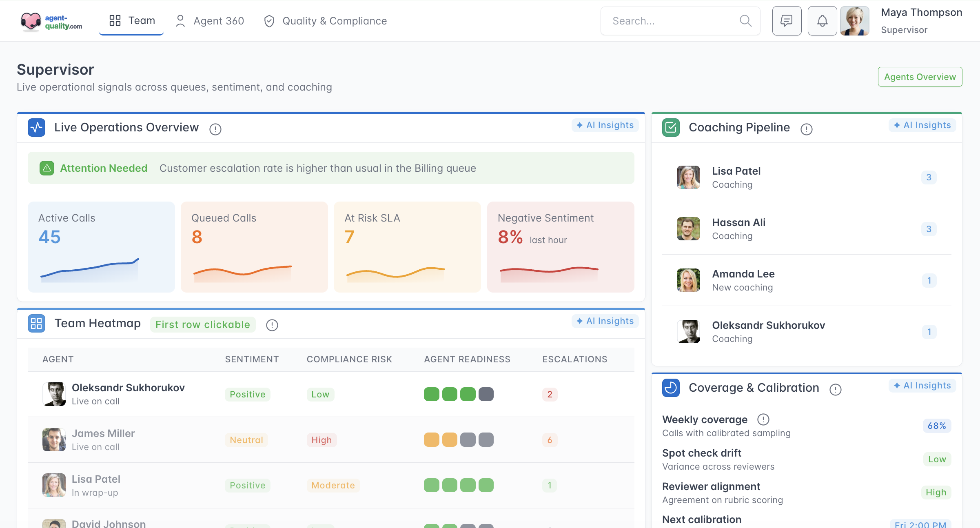Click info icon next to Weekly coverage
Viewport: 980px width, 528px height.
[763, 419]
